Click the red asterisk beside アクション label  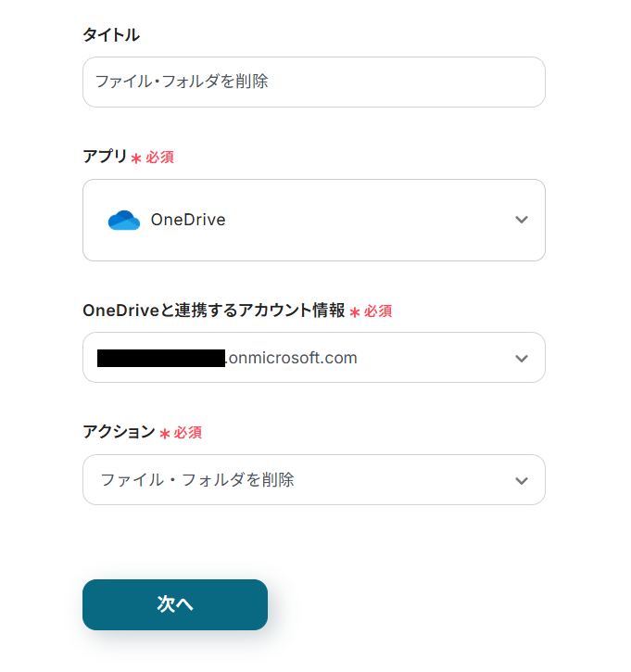coord(165,434)
